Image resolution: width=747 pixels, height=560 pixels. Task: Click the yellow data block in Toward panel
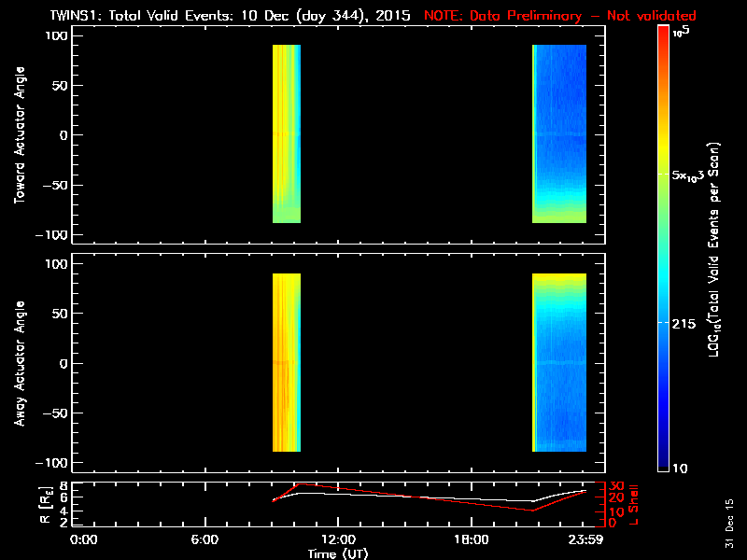pyautogui.click(x=286, y=133)
